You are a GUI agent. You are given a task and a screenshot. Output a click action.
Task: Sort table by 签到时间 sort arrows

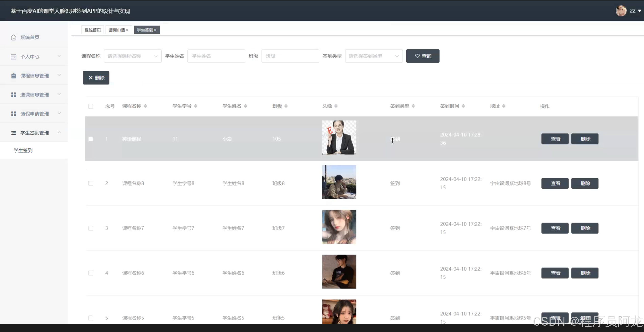coord(463,106)
